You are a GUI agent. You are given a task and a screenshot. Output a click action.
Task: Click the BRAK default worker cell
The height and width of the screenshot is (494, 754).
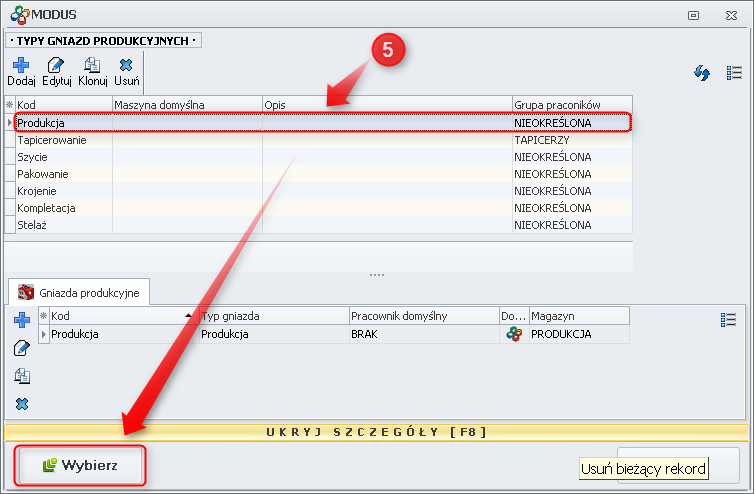[424, 334]
